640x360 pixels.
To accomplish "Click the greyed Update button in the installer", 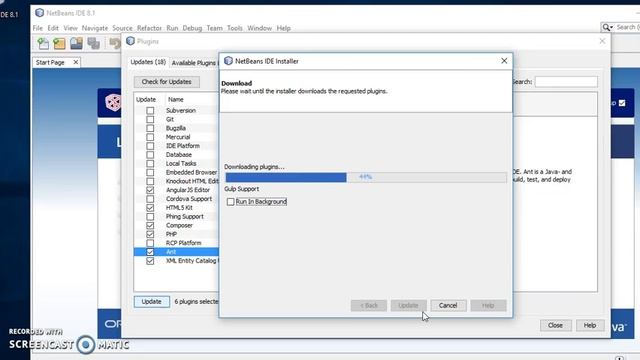I will point(408,305).
